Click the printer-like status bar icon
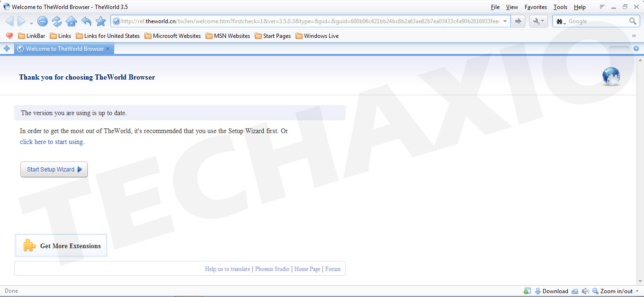Screen dimensions: 644x297 pyautogui.click(x=575, y=291)
